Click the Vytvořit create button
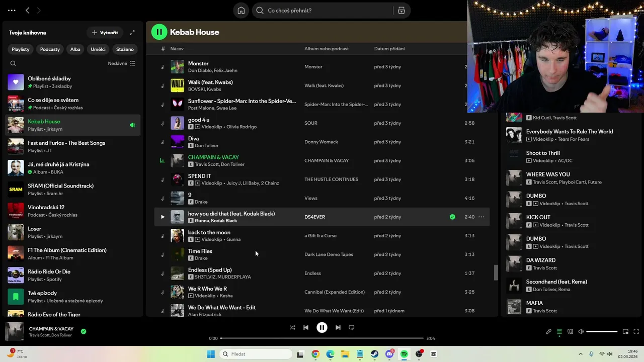Viewport: 644px width, 362px height. click(105, 33)
